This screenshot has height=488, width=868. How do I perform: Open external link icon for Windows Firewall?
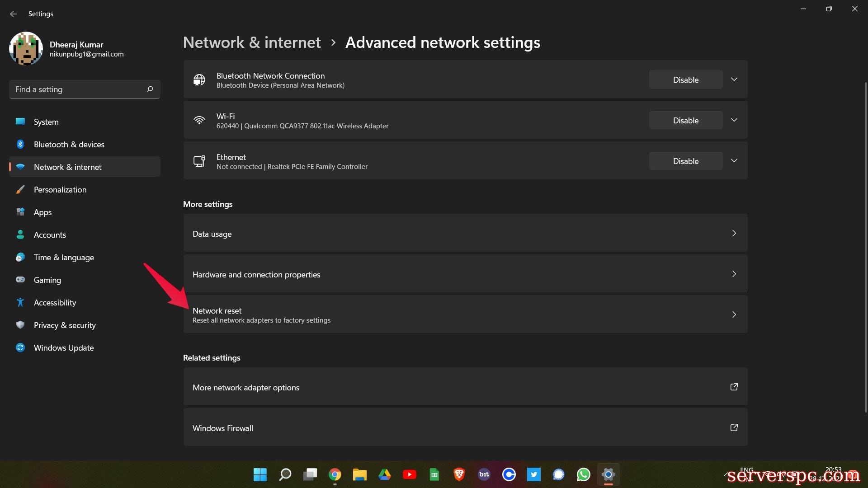pos(734,427)
